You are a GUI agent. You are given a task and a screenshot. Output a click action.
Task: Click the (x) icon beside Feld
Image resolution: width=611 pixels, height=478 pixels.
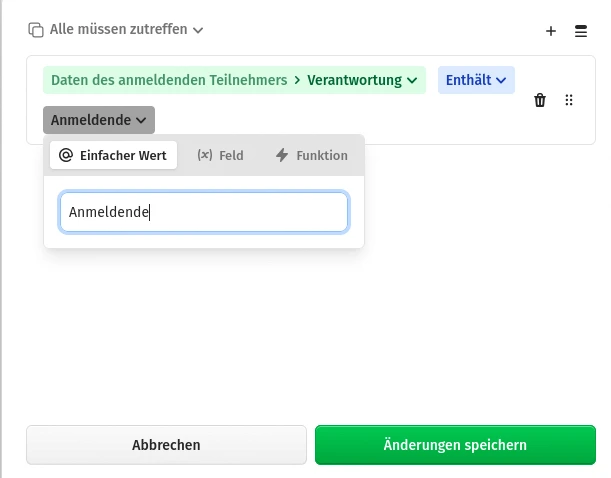point(204,155)
